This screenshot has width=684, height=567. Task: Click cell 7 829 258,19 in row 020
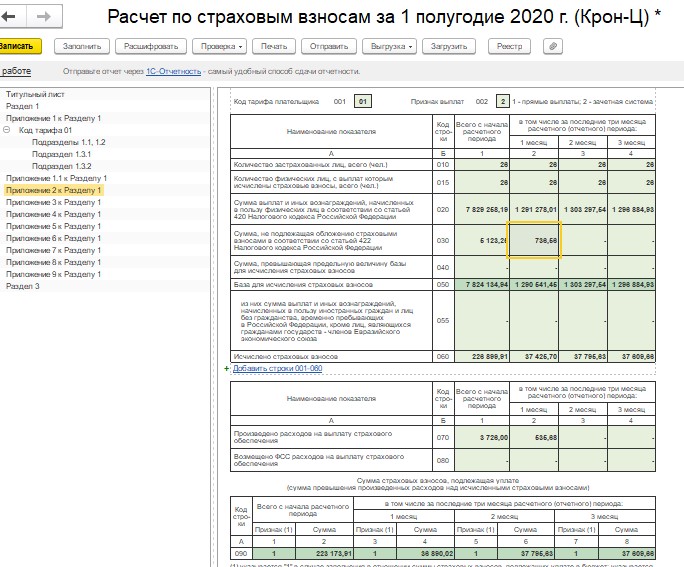482,209
